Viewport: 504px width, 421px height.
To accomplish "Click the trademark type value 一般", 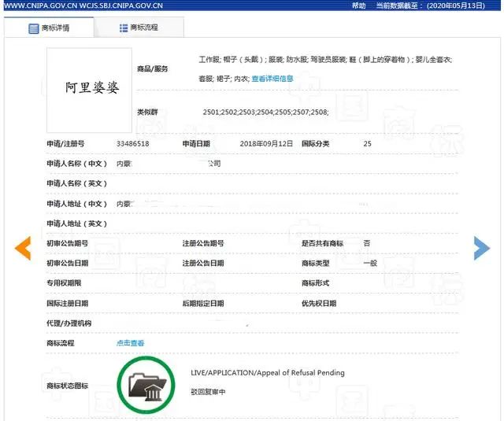I will (369, 263).
